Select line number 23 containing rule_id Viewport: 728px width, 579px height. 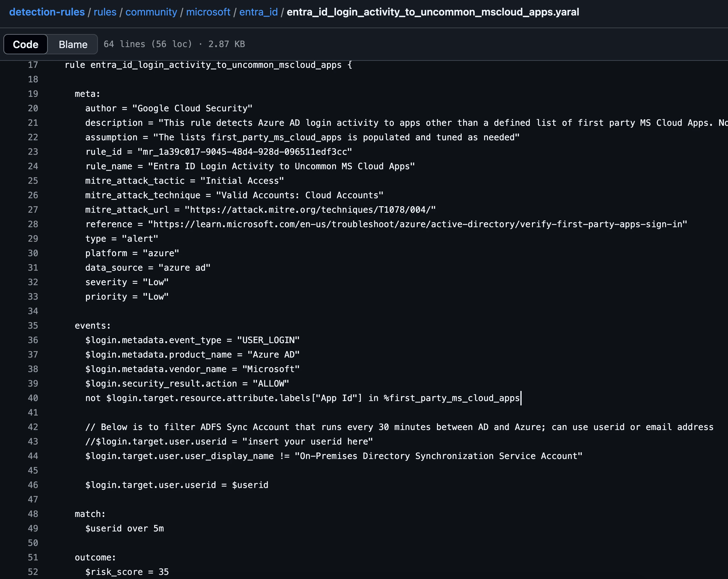click(33, 152)
